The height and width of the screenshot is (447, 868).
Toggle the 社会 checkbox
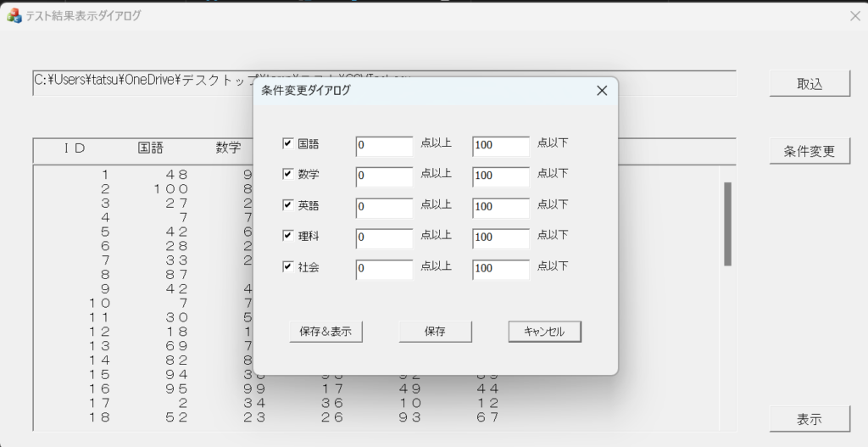click(287, 266)
